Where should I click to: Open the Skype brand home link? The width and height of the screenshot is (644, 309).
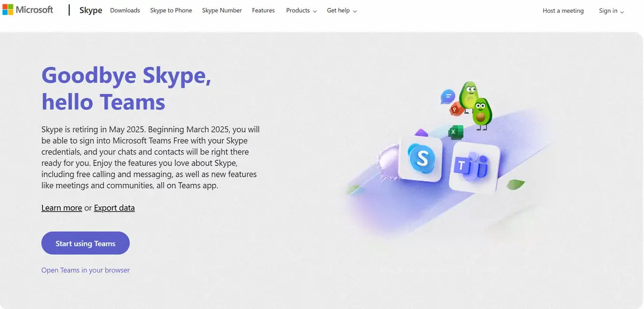(x=91, y=10)
